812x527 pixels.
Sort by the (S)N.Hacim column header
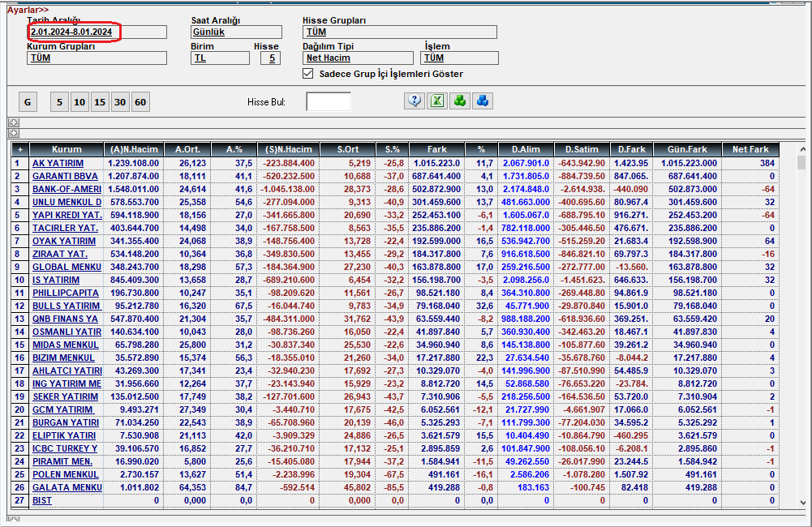[289, 149]
